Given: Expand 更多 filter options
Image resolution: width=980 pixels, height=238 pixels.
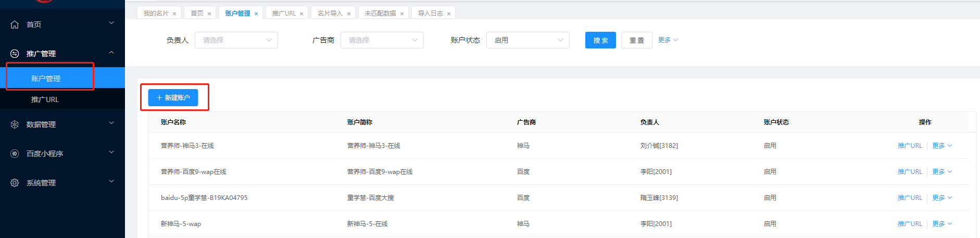Looking at the screenshot, I should pos(668,40).
